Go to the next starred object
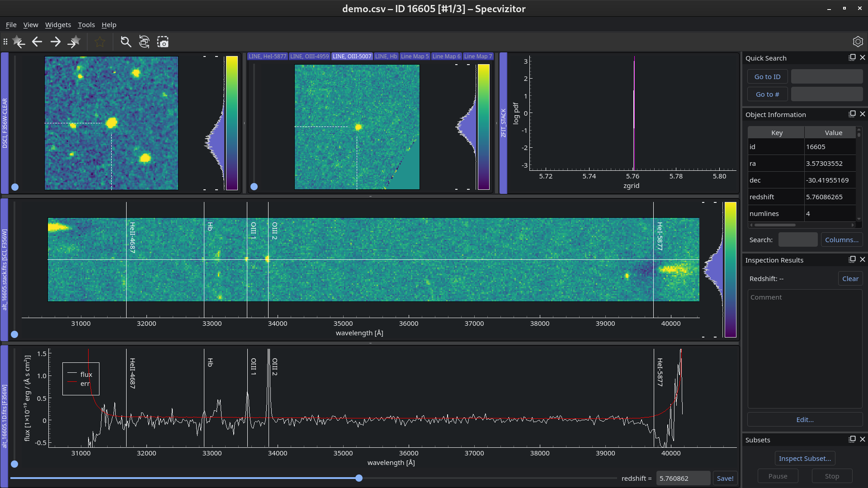 point(74,42)
